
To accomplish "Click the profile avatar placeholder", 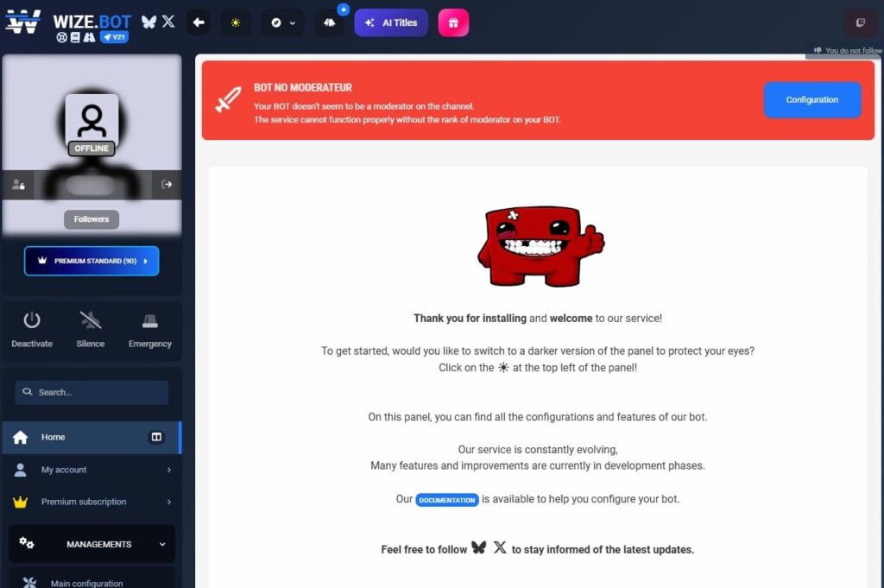I will [x=92, y=119].
